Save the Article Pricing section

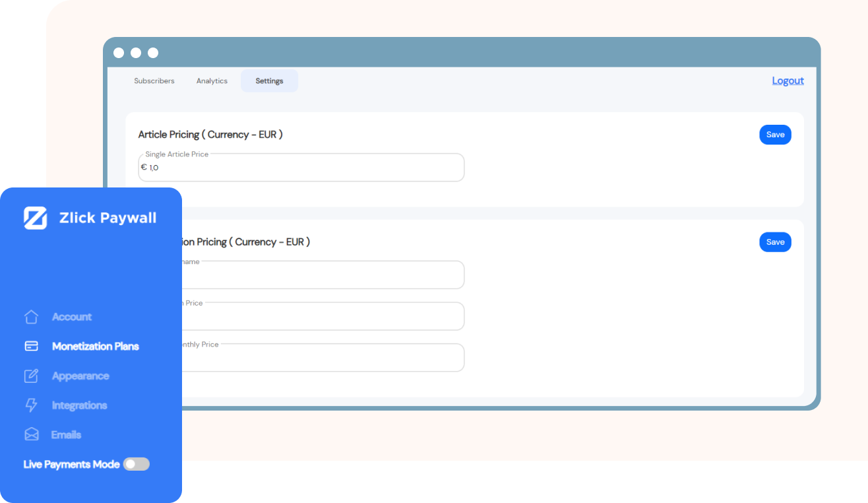(x=775, y=135)
